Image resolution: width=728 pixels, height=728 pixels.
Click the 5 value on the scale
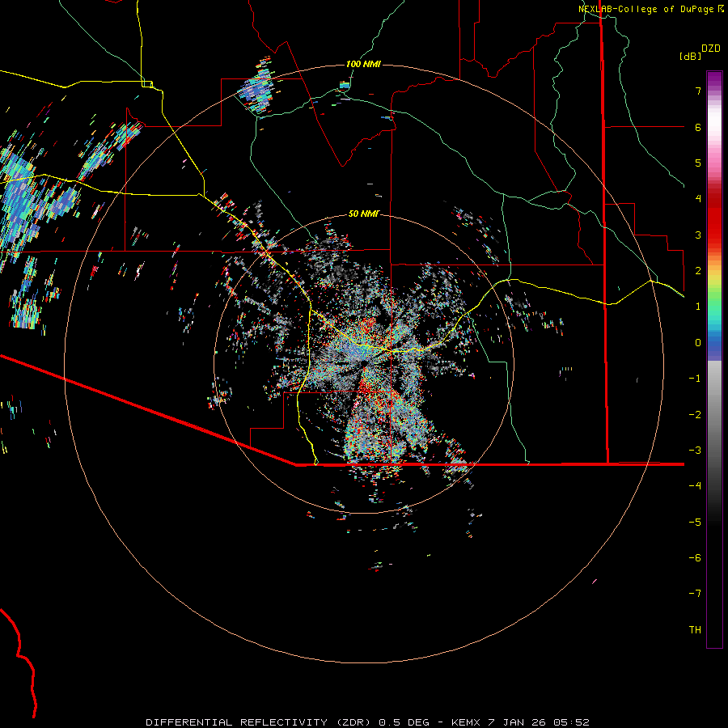tap(698, 163)
